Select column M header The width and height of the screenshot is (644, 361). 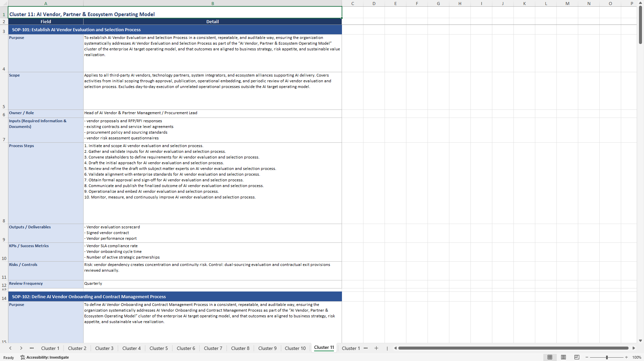click(x=567, y=3)
